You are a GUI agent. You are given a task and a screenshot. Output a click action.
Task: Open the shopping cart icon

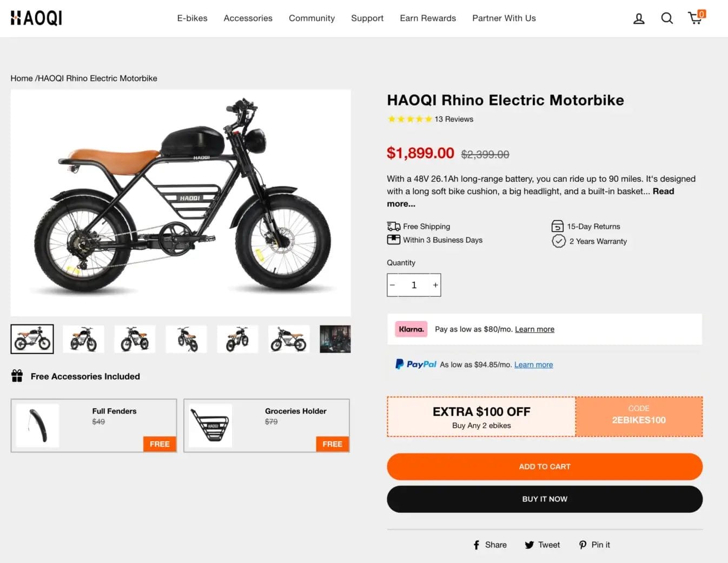pos(696,18)
